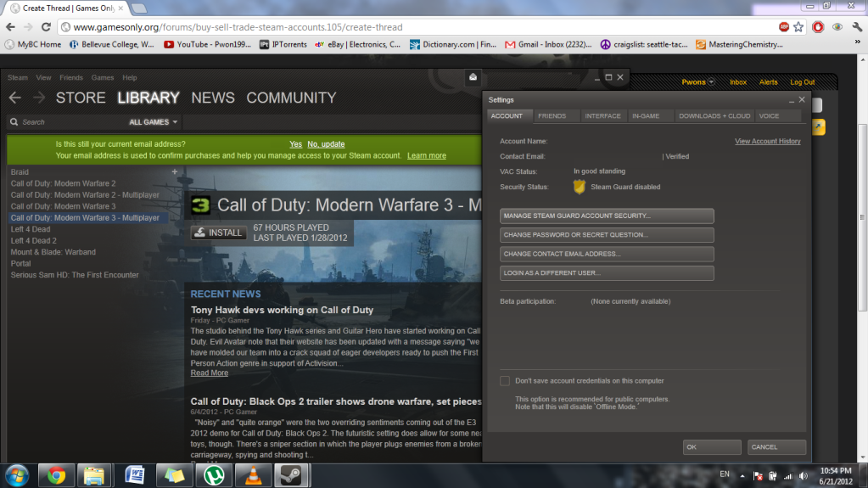The width and height of the screenshot is (868, 488).
Task: Open uTorrent from the taskbar
Action: pyautogui.click(x=214, y=475)
